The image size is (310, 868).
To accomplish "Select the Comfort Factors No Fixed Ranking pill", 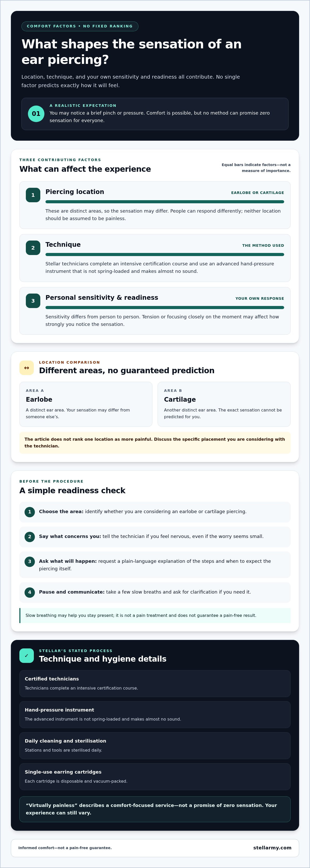I will click(x=80, y=26).
